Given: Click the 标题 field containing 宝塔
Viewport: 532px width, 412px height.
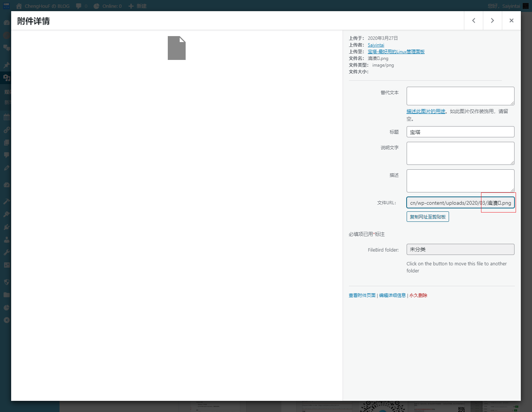Looking at the screenshot, I should [x=460, y=132].
